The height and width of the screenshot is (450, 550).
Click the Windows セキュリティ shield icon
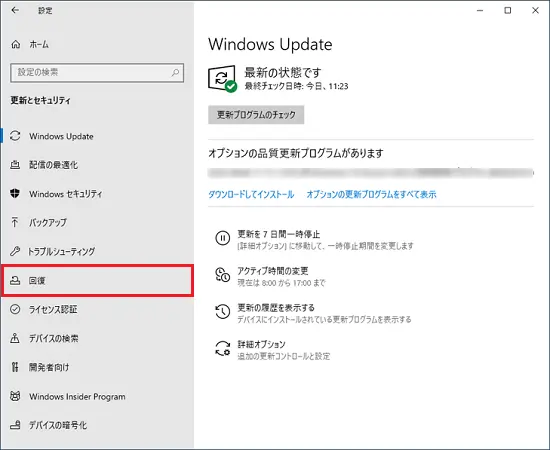(15, 193)
